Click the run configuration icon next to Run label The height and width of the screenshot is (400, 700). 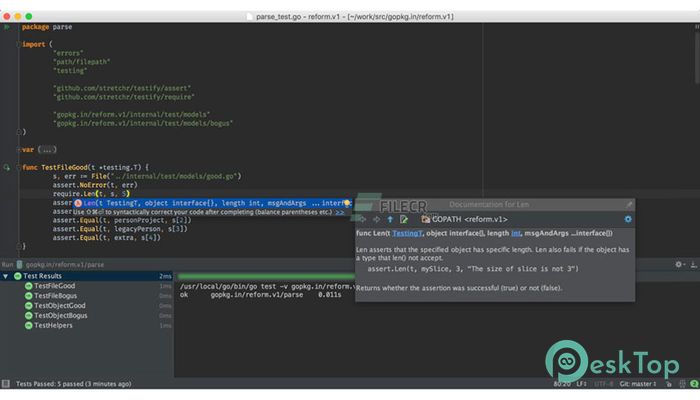(x=19, y=265)
